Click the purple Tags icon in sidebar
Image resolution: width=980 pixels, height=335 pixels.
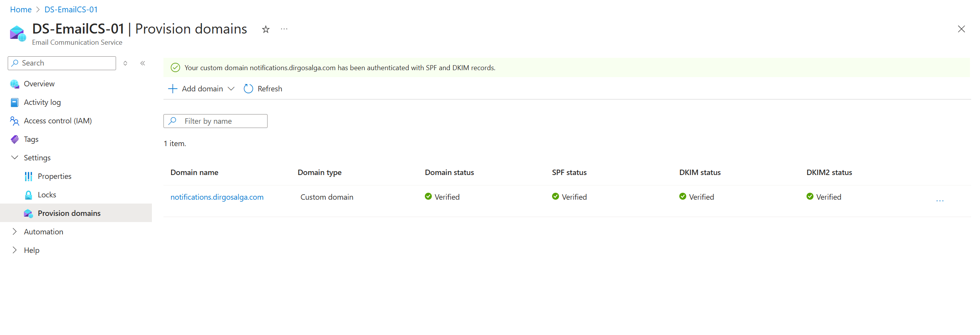click(15, 140)
